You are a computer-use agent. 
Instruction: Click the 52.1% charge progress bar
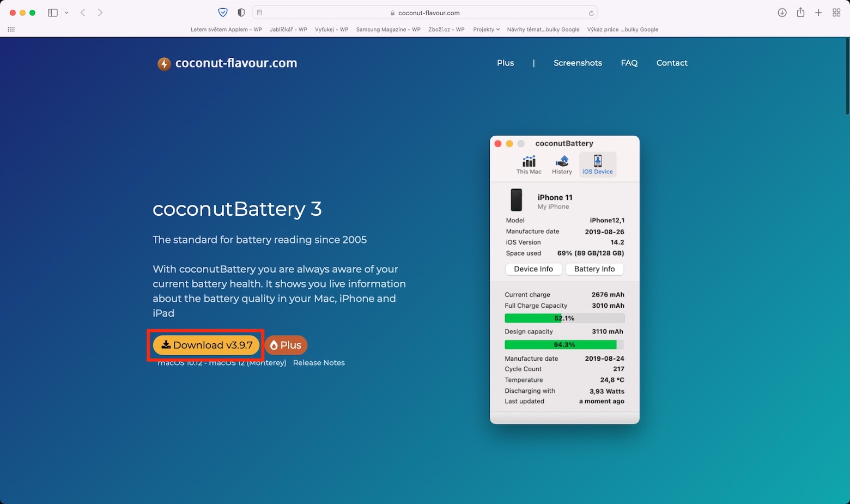[564, 318]
